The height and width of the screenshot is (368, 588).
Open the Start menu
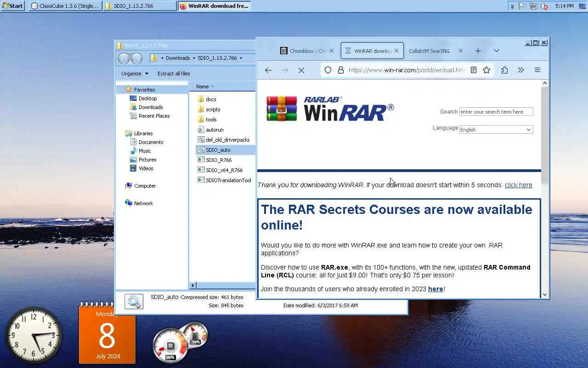(12, 6)
